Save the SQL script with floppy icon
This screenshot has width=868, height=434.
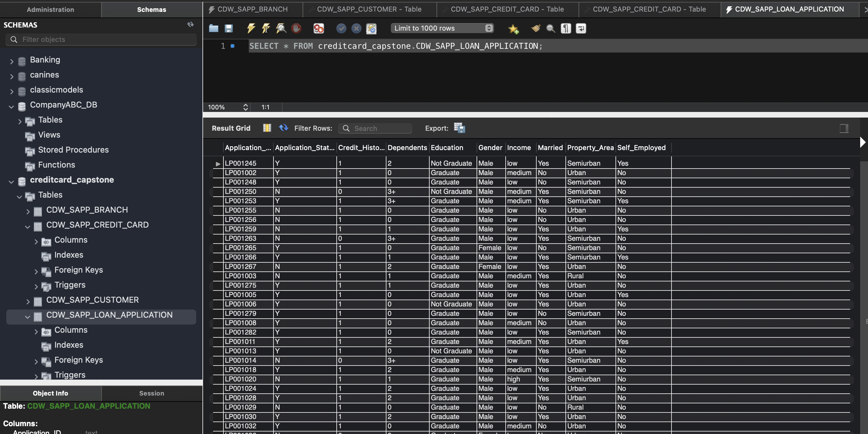tap(229, 28)
